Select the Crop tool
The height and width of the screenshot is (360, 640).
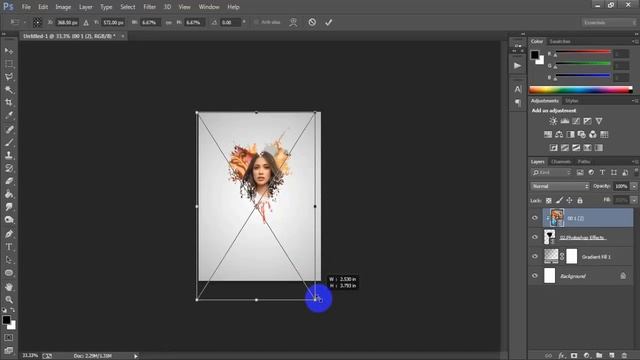point(9,102)
